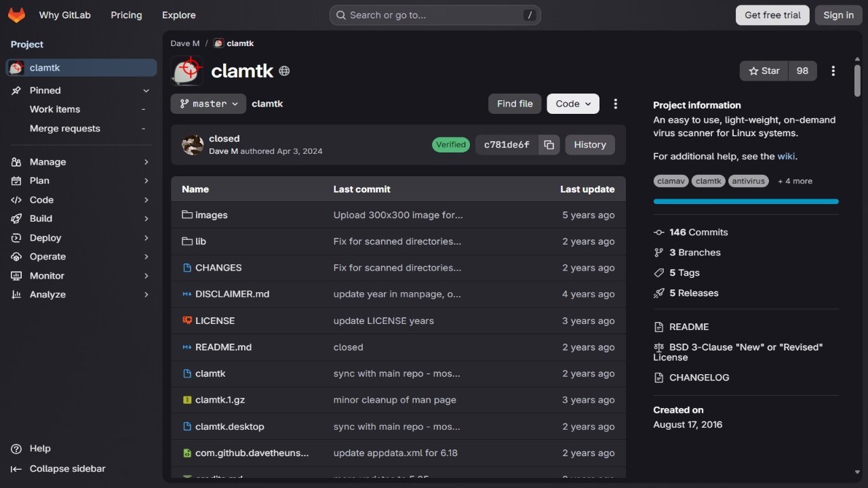Click the Sign in button
The width and height of the screenshot is (868, 488).
click(839, 15)
